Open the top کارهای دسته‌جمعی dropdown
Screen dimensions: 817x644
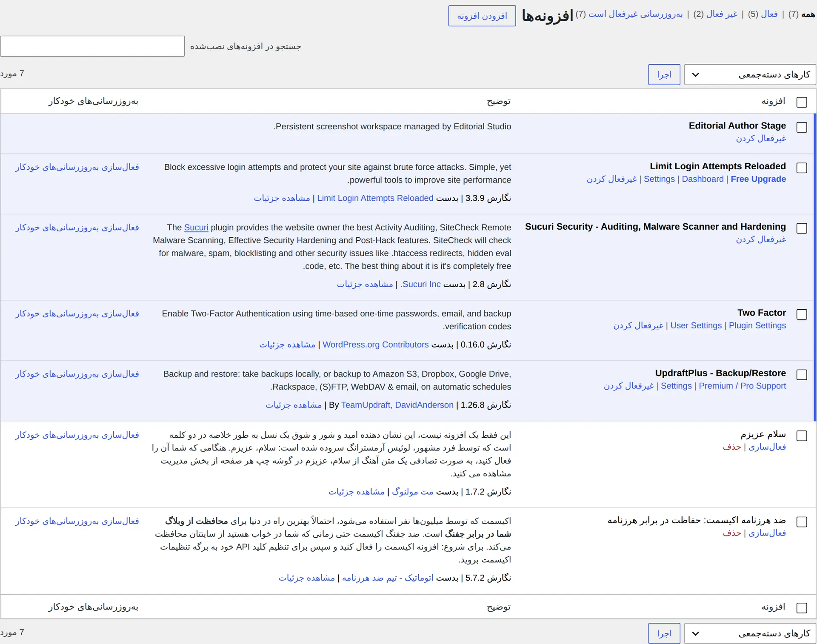pos(750,74)
